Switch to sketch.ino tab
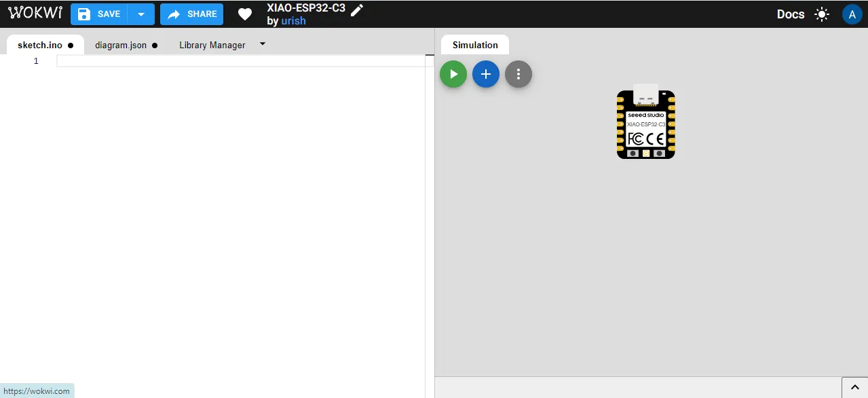Image resolution: width=868 pixels, height=398 pixels. pos(45,45)
